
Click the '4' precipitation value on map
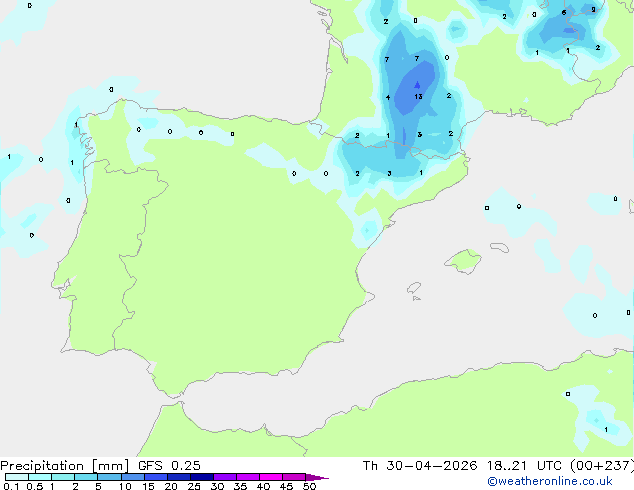(388, 97)
